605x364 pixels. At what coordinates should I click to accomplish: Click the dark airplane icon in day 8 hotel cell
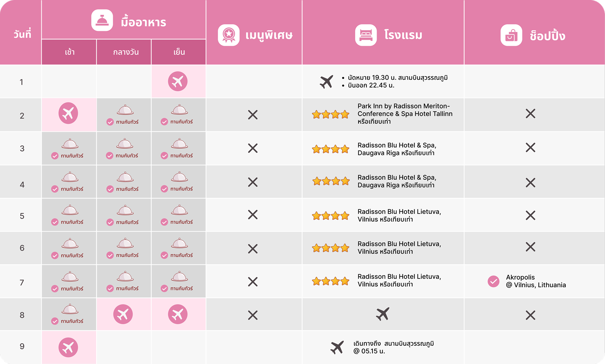[x=383, y=314]
